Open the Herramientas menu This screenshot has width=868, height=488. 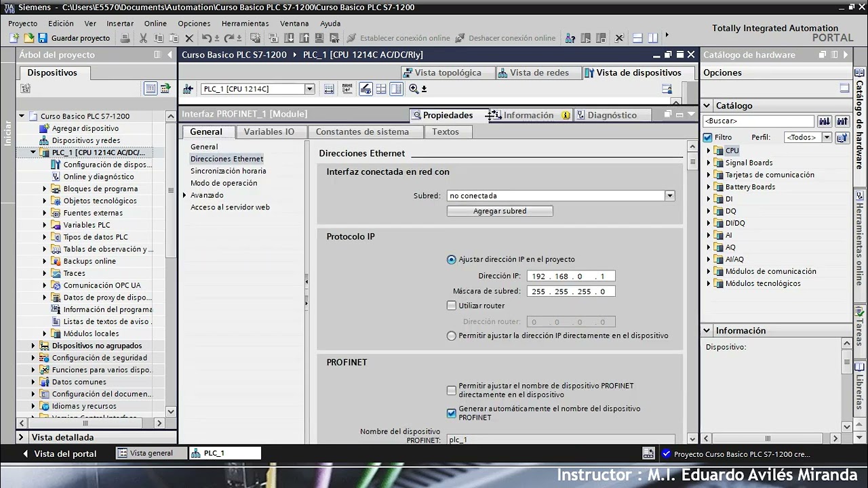tap(245, 23)
